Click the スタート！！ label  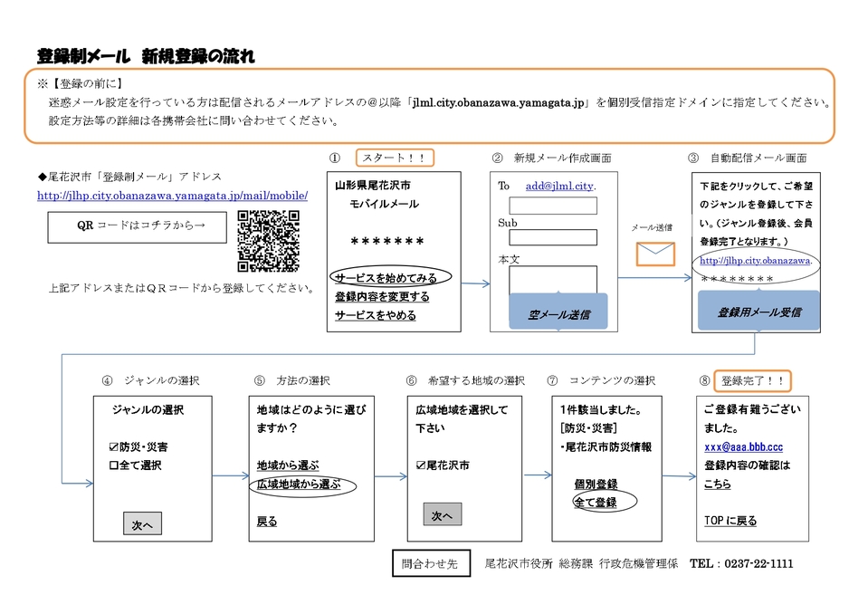point(395,158)
